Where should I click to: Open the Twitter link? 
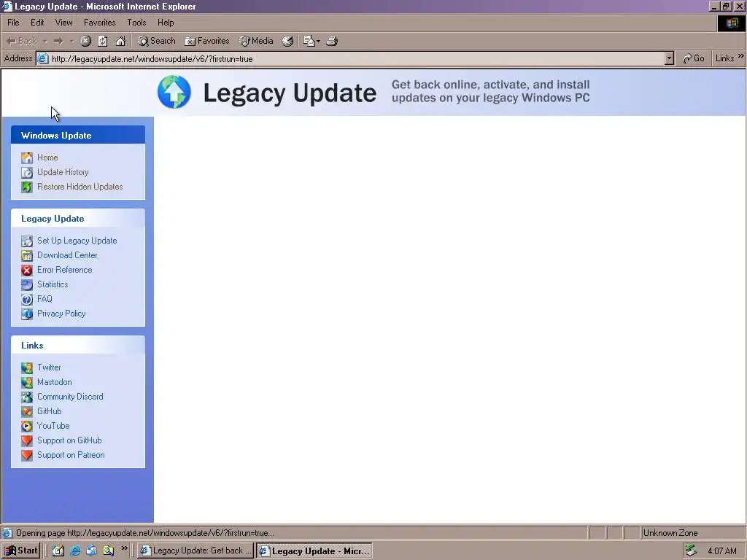pos(49,367)
